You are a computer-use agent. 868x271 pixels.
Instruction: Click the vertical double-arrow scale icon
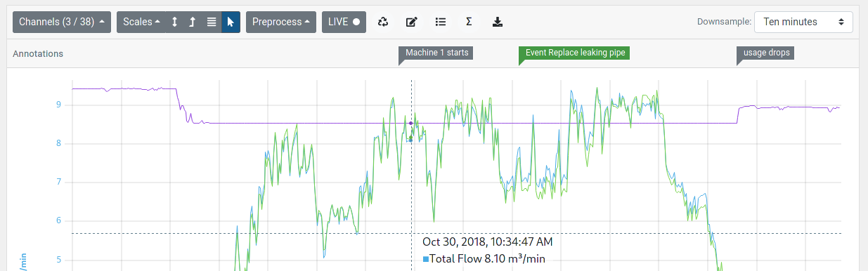(174, 22)
